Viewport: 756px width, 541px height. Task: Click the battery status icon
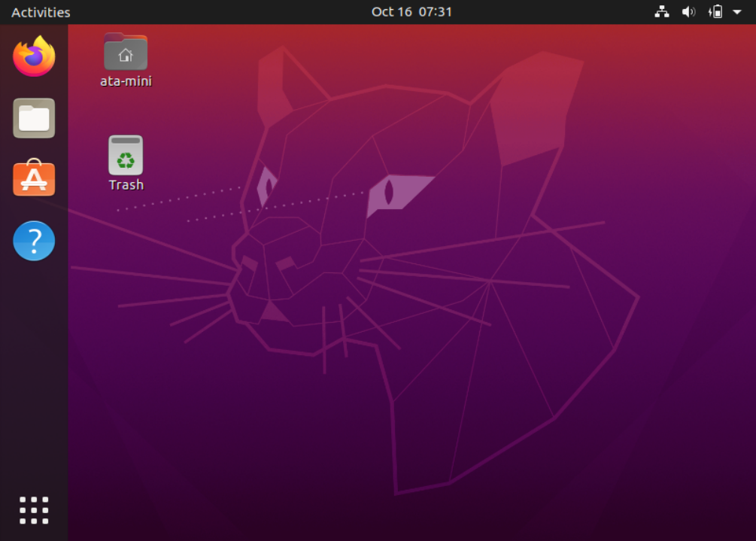[x=715, y=11]
